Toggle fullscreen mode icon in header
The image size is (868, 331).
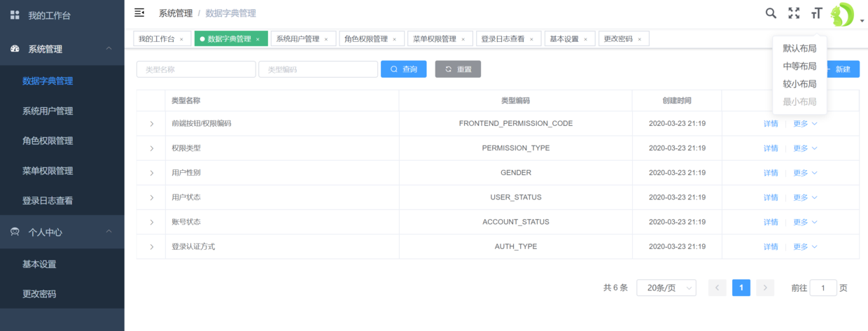pos(794,13)
